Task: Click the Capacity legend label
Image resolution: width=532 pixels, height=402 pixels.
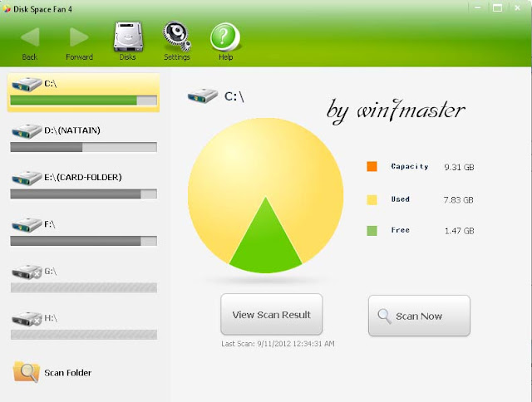Action: click(410, 166)
